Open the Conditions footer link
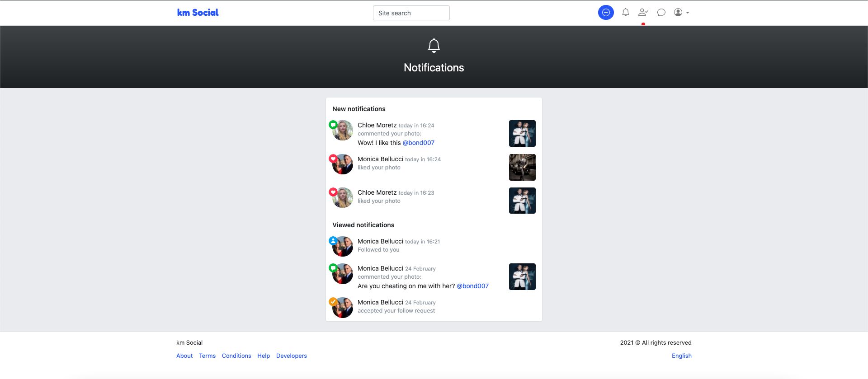Viewport: 868px width, 379px height. (236, 356)
